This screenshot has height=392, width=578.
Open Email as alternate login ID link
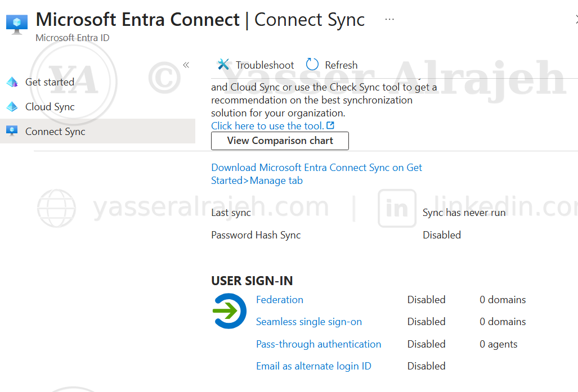point(313,366)
